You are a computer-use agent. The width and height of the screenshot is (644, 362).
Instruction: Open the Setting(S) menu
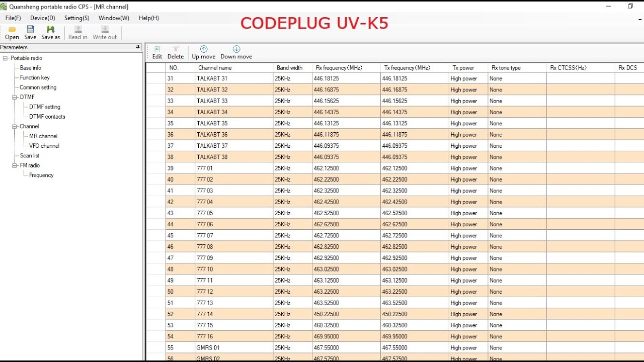[x=77, y=18]
